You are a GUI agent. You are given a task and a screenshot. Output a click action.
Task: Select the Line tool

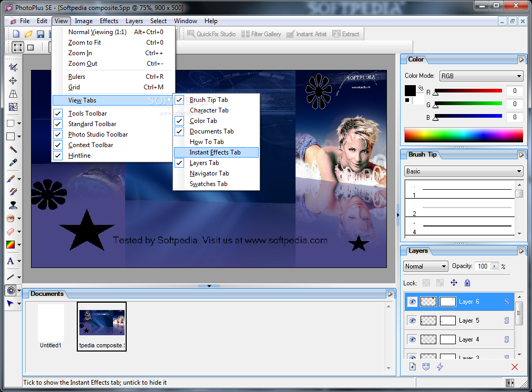(x=11, y=277)
